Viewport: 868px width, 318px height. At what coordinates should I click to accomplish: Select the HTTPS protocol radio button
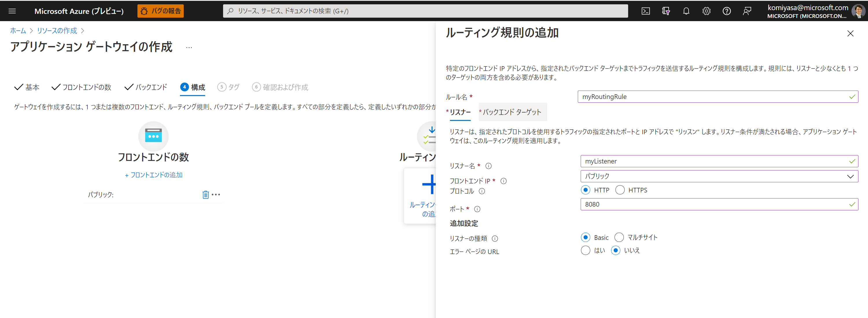click(x=620, y=190)
